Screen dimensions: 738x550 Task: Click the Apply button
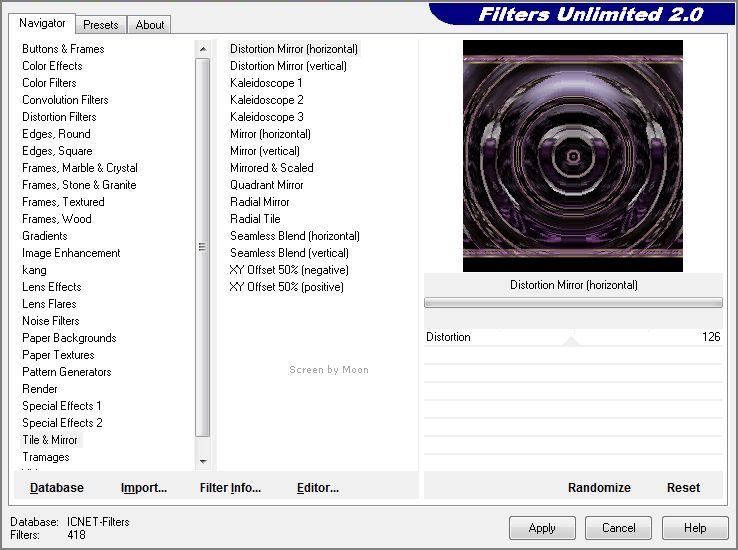[x=542, y=528]
